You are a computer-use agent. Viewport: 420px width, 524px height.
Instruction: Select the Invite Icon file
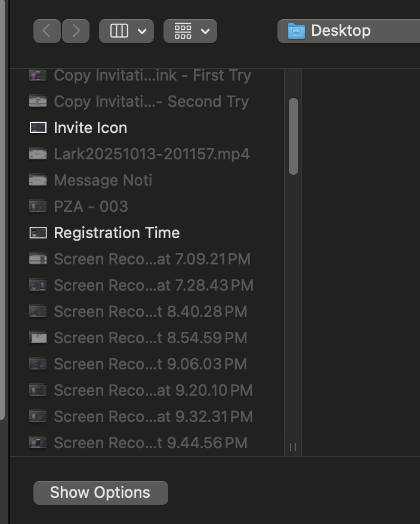coord(91,128)
